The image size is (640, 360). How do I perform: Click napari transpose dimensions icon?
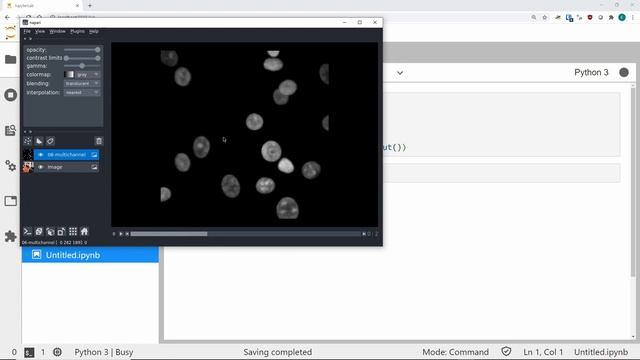61,231
